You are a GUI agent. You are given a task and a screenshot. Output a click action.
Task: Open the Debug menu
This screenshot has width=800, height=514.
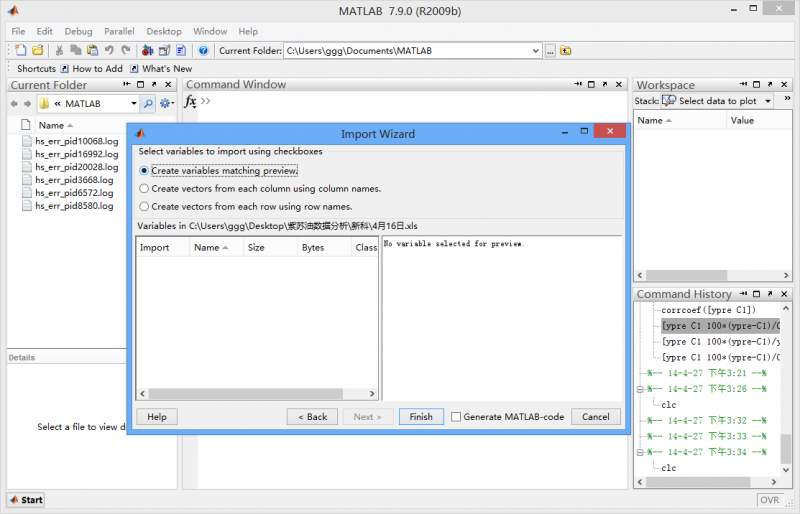click(78, 31)
